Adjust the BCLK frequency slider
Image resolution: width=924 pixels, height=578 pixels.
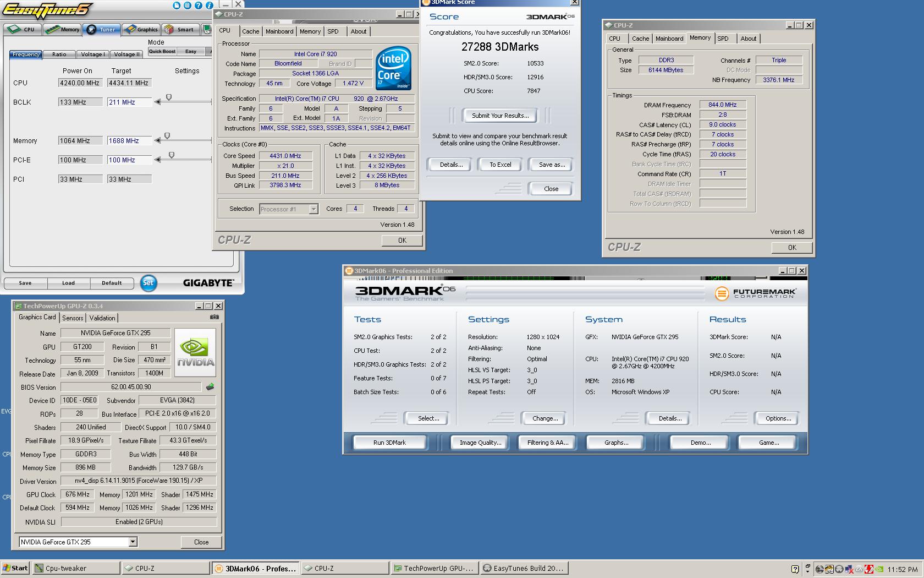click(169, 97)
